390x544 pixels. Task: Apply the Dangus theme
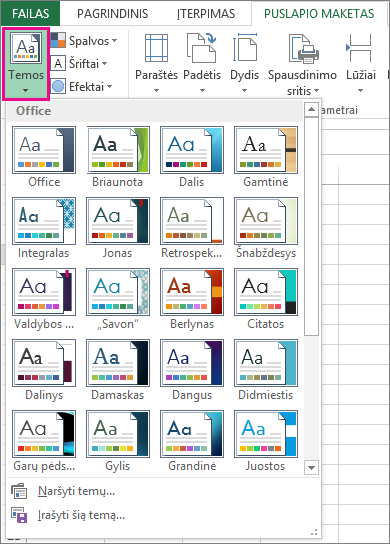click(x=192, y=370)
